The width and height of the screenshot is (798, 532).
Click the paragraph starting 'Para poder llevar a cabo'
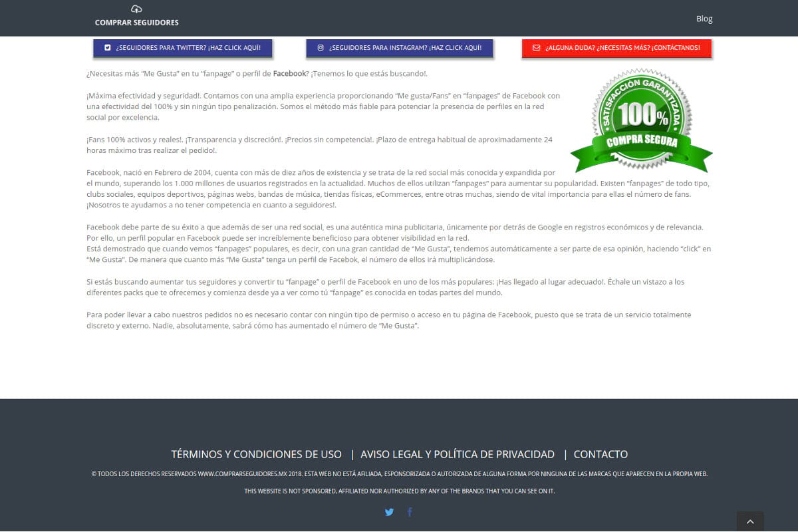[389, 320]
